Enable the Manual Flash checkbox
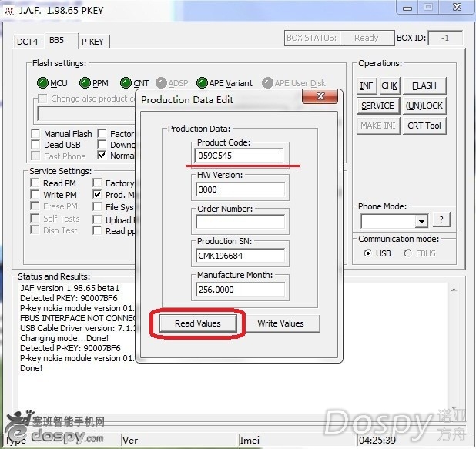The image size is (476, 449). point(36,133)
